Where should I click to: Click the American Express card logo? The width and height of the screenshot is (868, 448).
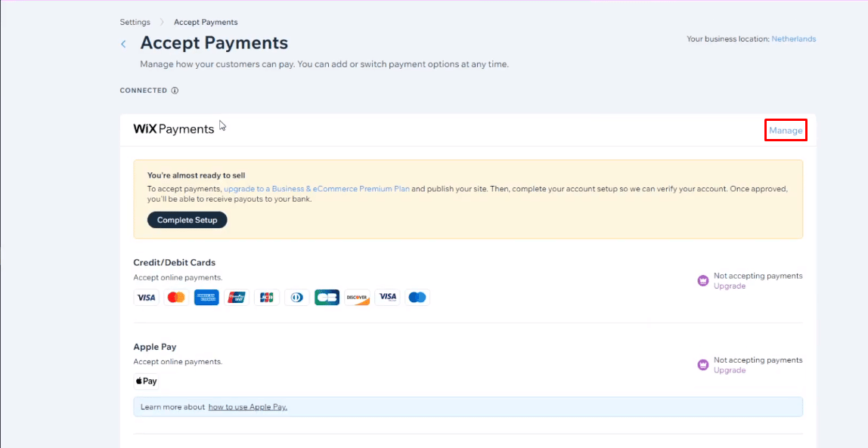(206, 298)
